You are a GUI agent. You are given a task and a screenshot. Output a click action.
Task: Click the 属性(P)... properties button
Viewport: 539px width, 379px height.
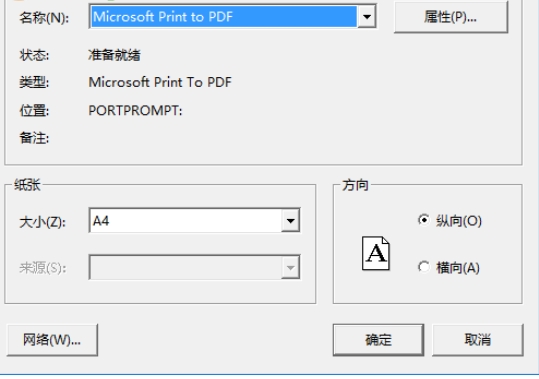point(451,17)
